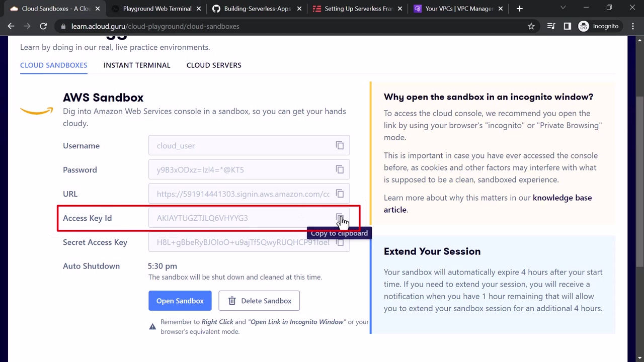Viewport: 644px width, 362px height.
Task: Bookmark this page with the star icon
Action: (531, 26)
